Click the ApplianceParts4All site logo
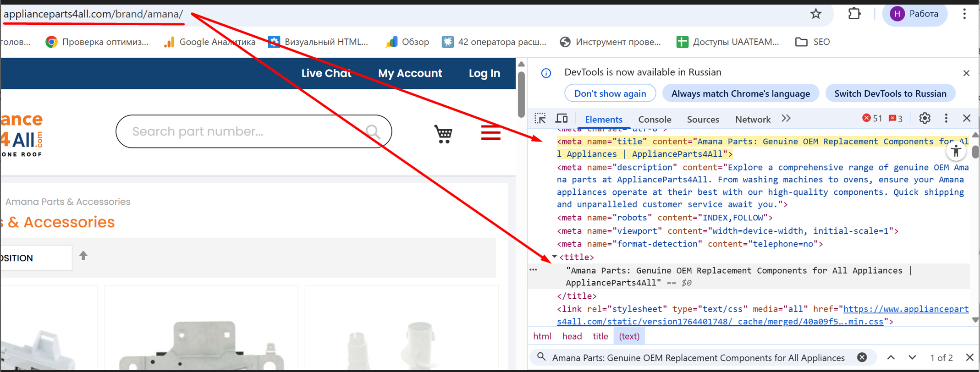 point(22,135)
